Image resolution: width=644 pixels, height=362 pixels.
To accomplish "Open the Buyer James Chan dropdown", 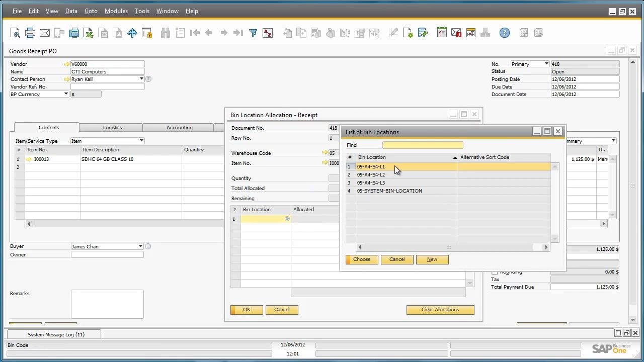I will tap(140, 246).
